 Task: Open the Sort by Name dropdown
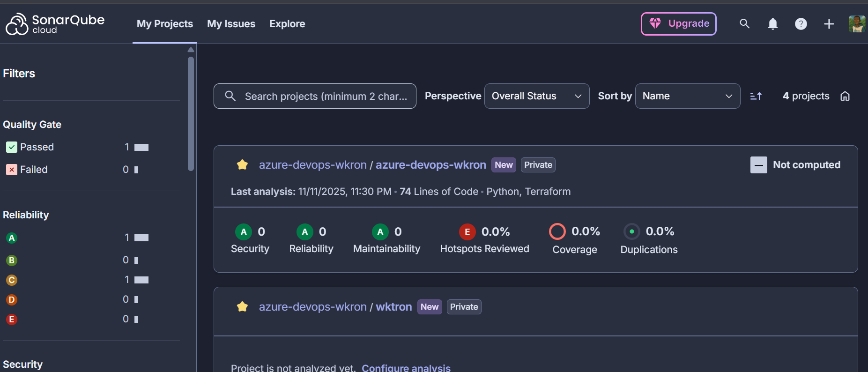point(687,96)
